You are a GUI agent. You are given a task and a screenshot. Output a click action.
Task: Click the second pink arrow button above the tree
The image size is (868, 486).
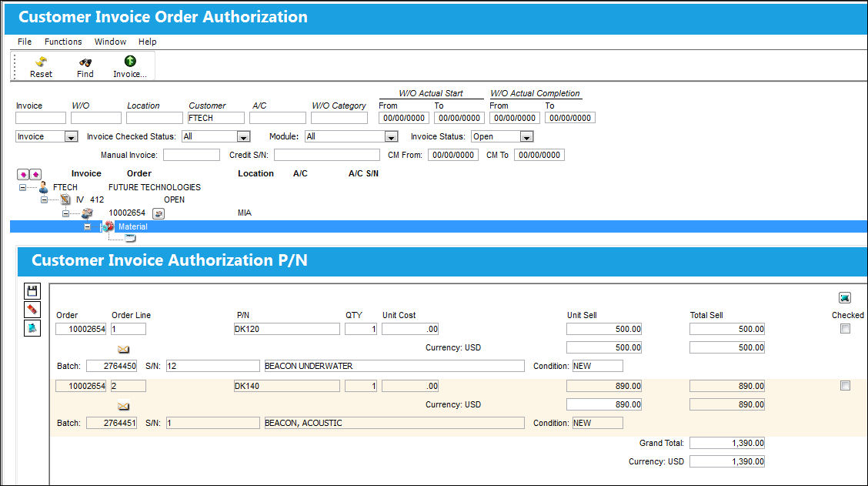pos(35,175)
